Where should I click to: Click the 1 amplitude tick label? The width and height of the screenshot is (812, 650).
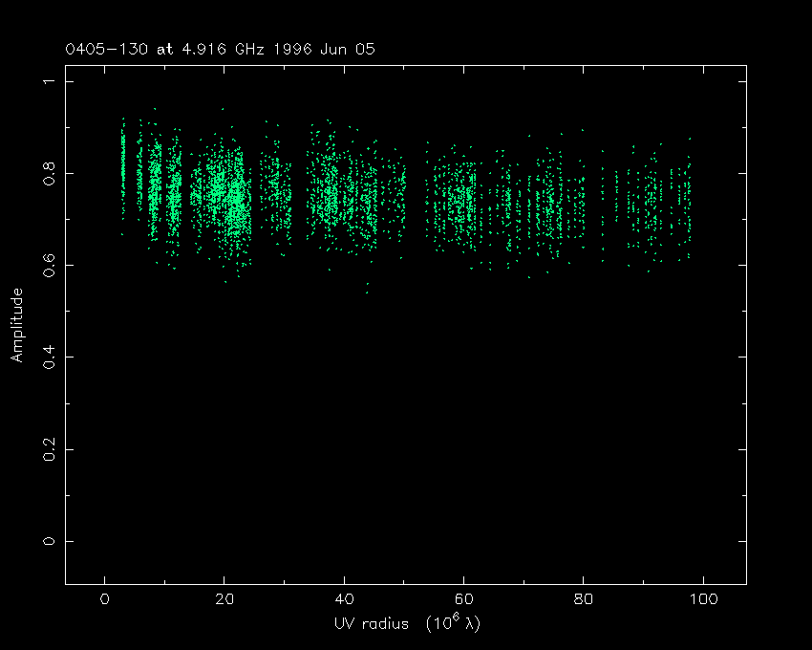48,82
